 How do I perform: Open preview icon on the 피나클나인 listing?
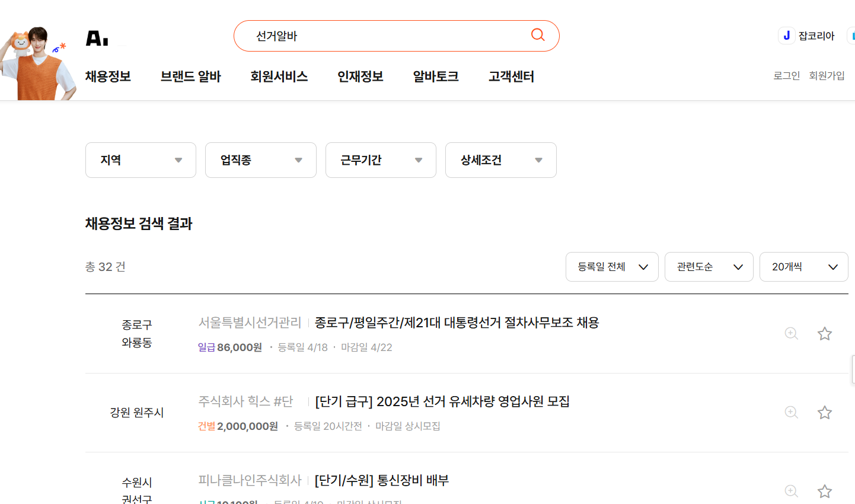coord(791,492)
